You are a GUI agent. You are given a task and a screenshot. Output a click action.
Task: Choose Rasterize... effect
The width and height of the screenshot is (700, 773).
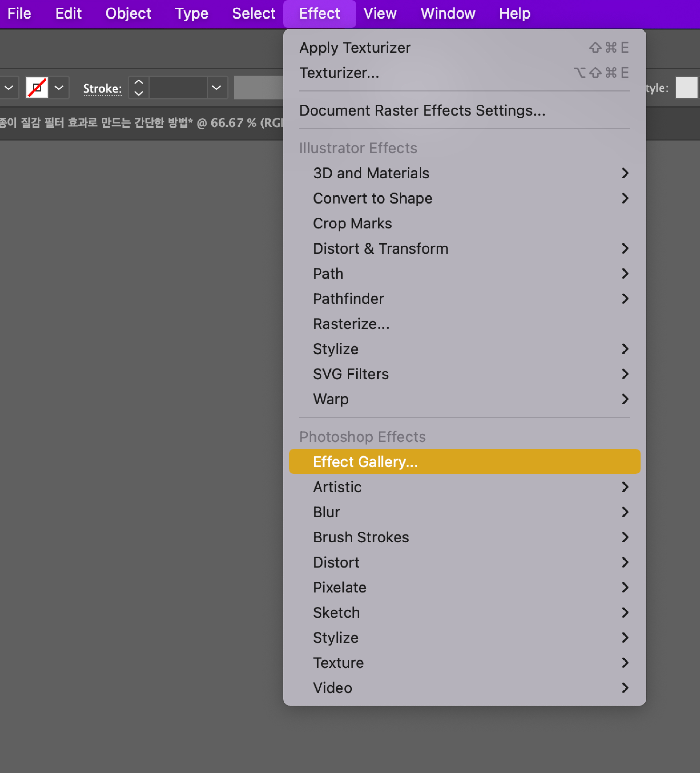click(x=464, y=324)
